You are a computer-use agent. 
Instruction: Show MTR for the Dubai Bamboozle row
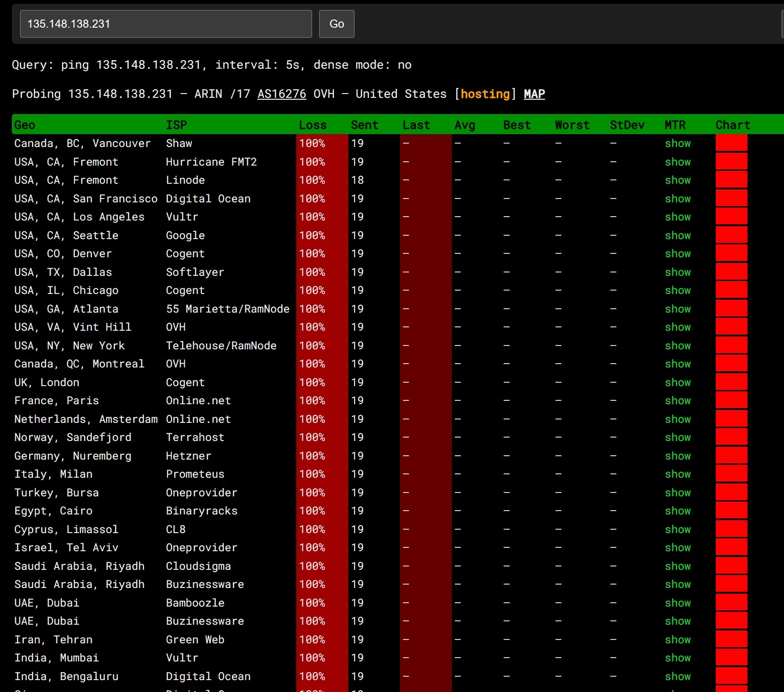678,603
